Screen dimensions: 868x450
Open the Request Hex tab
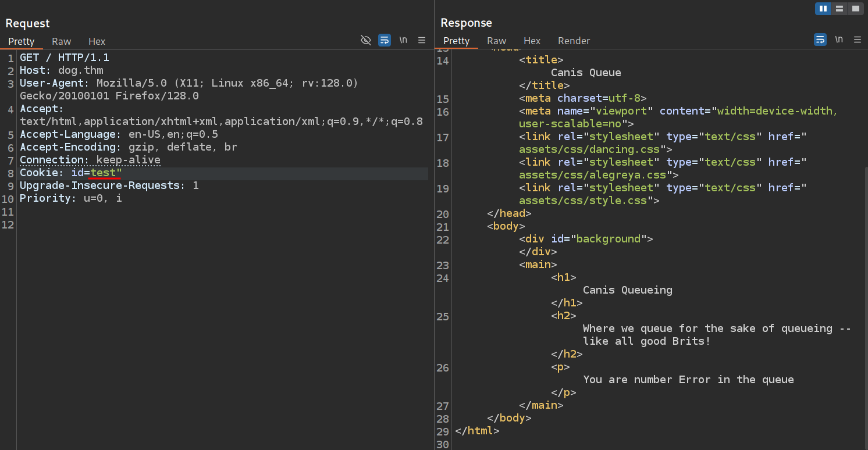click(x=97, y=41)
